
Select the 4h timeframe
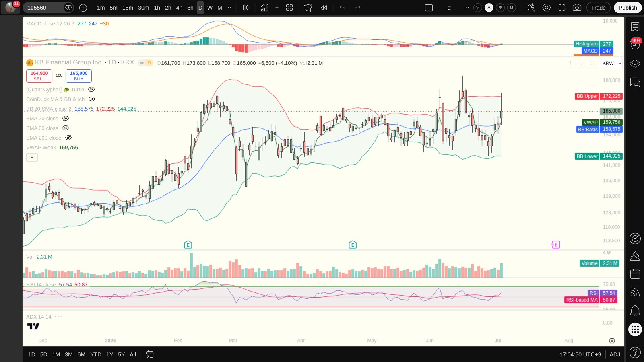[179, 8]
